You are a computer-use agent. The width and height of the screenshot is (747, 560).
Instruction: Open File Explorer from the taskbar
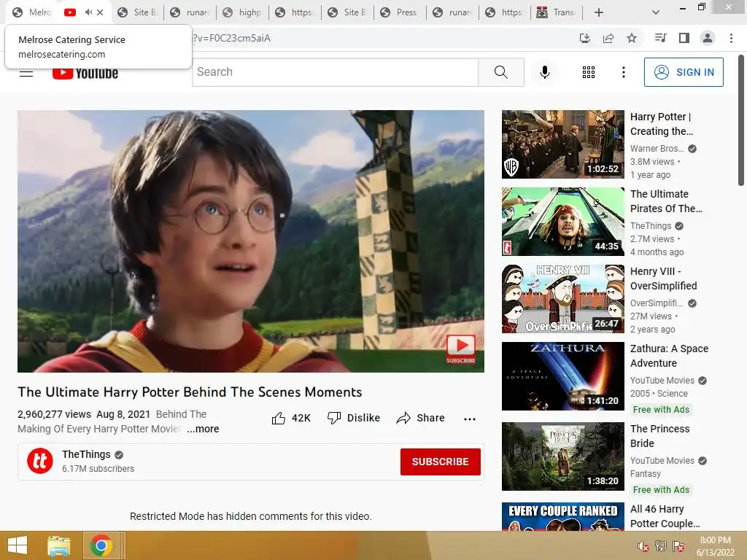[x=59, y=545]
